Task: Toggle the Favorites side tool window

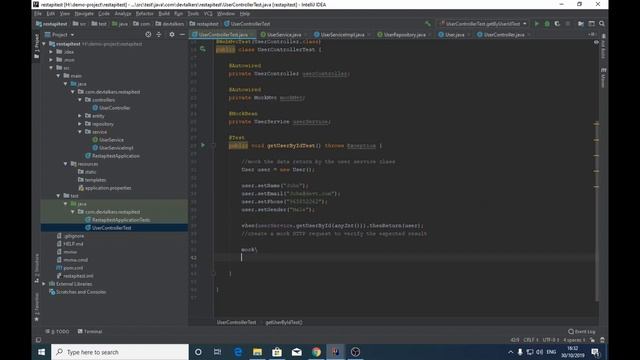Action: pyautogui.click(x=37, y=307)
